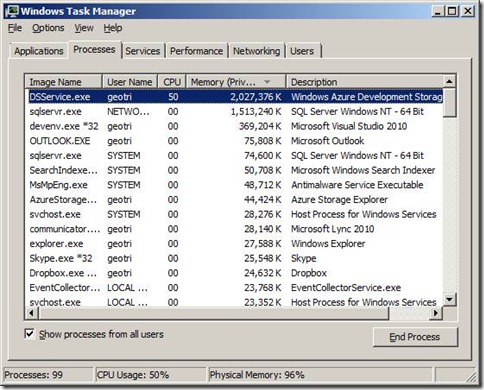Select the AzureStorage process row
484x390 pixels.
pos(234,200)
